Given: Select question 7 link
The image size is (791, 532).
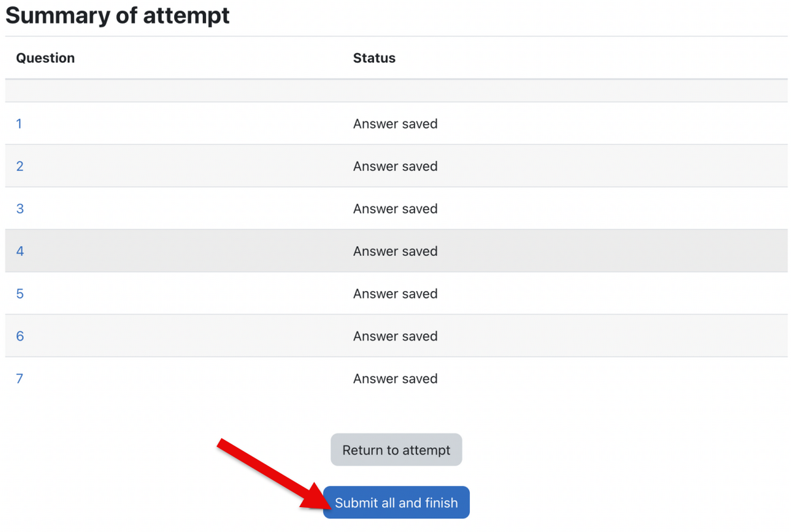Looking at the screenshot, I should 20,379.
